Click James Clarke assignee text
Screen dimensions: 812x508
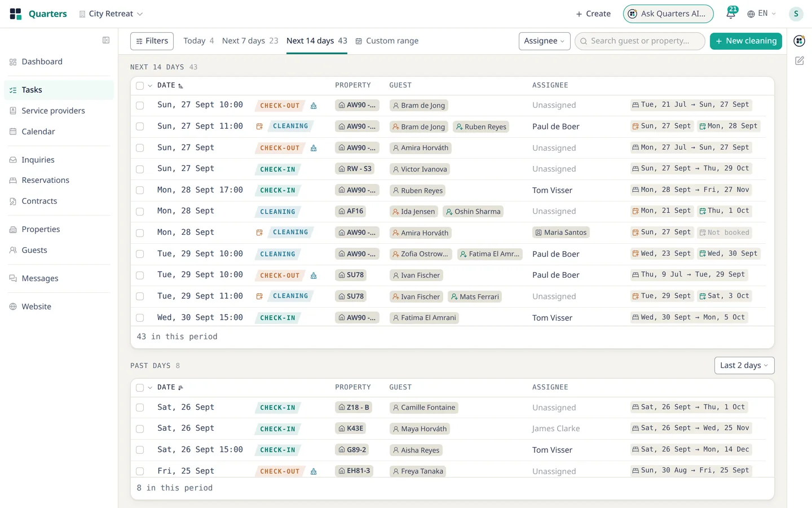(556, 428)
